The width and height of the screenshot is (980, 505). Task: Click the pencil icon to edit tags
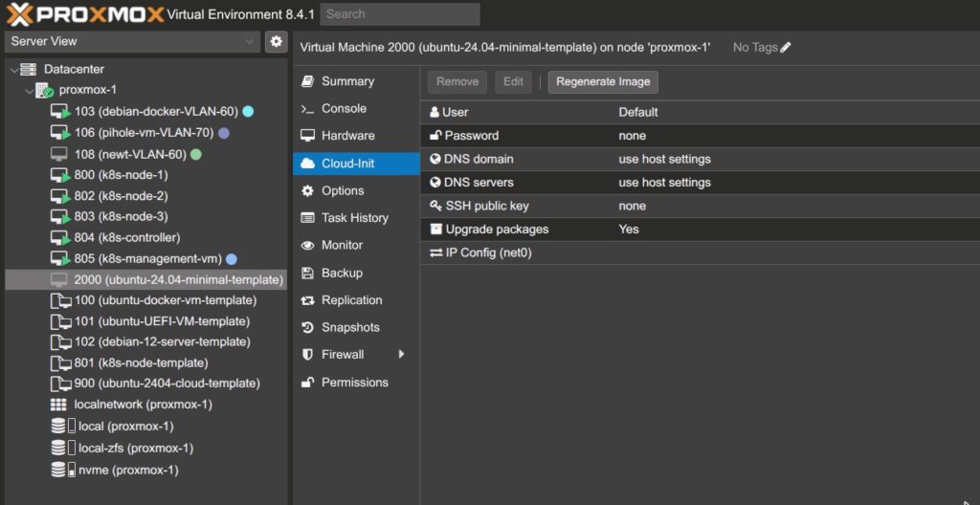tap(786, 48)
